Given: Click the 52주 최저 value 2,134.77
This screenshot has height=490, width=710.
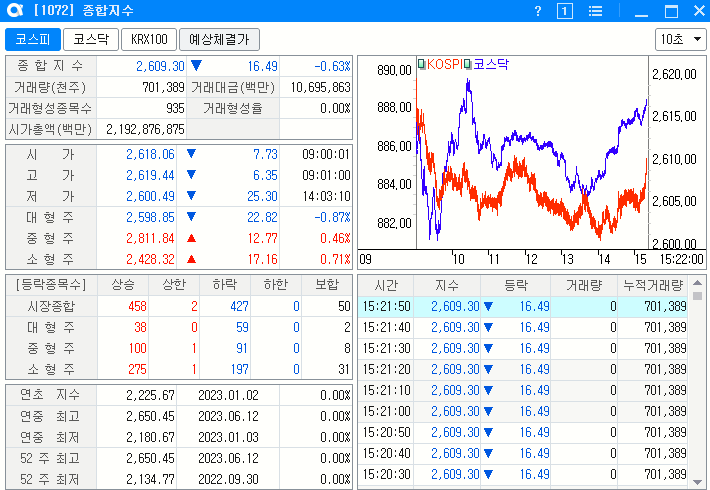Looking at the screenshot, I should pos(150,479).
